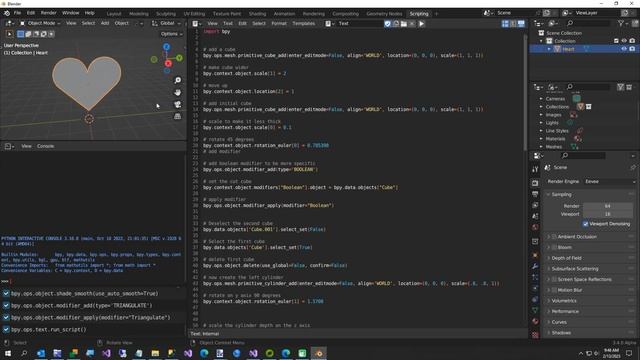Expand the Depth of Field panel
The image size is (640, 360).
549,258
